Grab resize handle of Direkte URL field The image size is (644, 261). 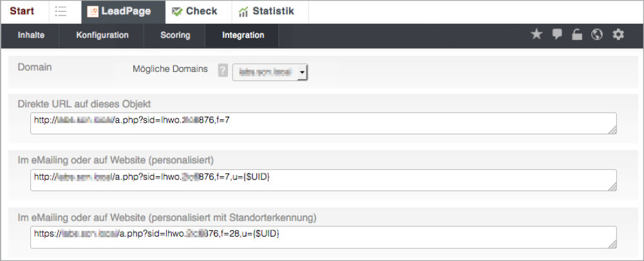[x=612, y=130]
